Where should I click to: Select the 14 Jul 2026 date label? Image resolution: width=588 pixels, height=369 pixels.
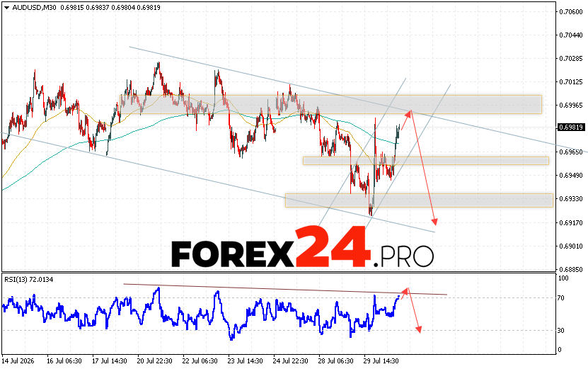[18, 361]
